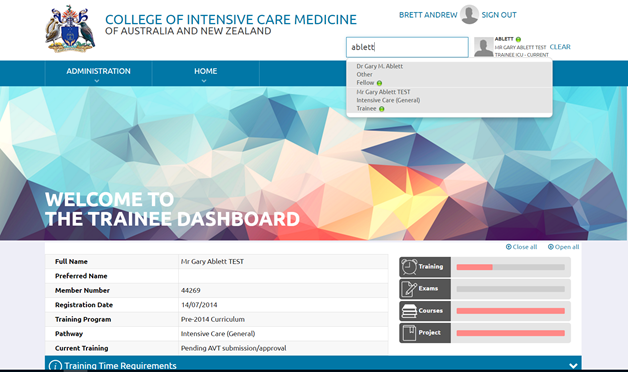Open the ADMINISTRATION menu

[x=98, y=71]
